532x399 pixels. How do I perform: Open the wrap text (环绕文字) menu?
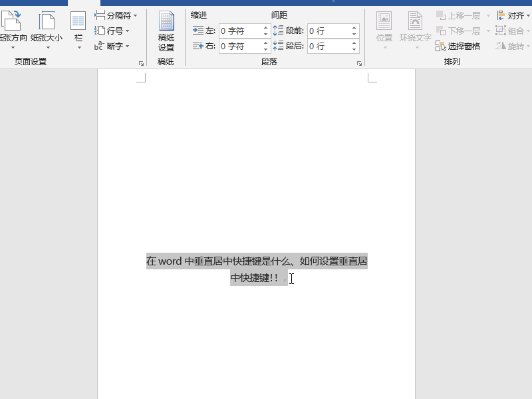(x=415, y=31)
